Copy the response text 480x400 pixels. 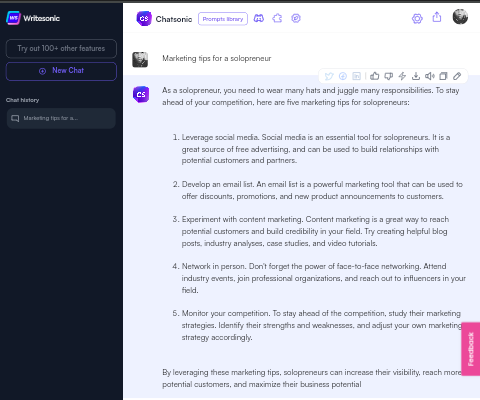click(x=443, y=76)
